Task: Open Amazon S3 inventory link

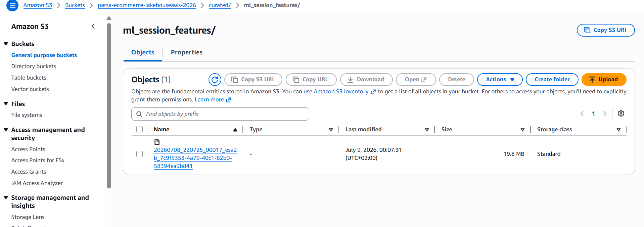Action: click(x=341, y=92)
